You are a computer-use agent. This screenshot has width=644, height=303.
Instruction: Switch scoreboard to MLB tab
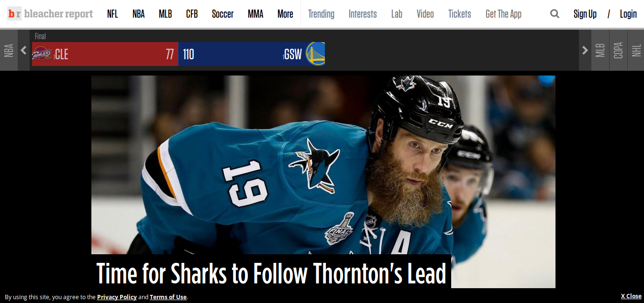(600, 50)
